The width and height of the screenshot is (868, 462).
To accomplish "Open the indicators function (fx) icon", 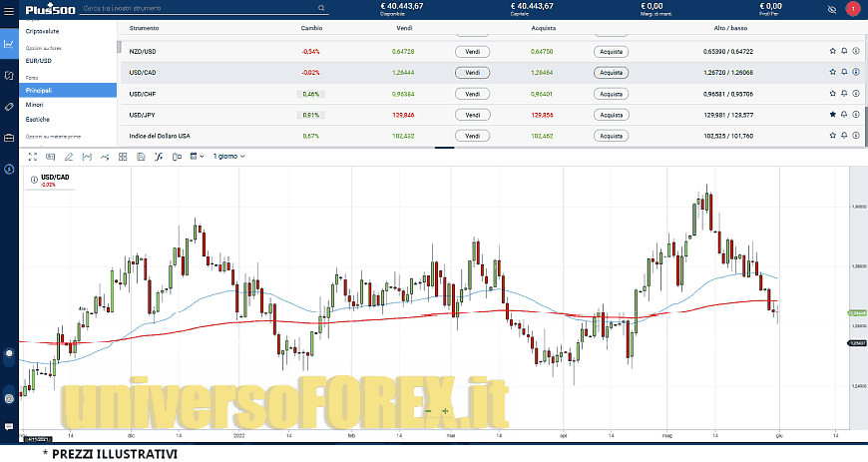I will [158, 157].
